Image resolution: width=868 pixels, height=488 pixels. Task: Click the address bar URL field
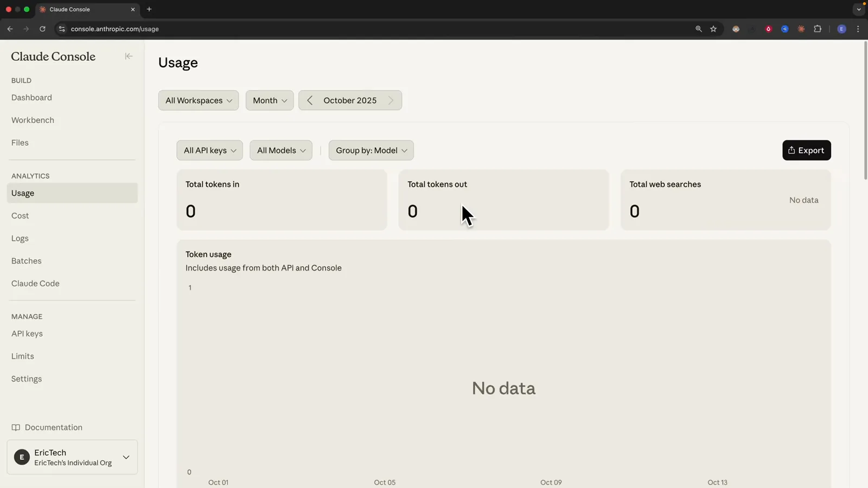(374, 29)
